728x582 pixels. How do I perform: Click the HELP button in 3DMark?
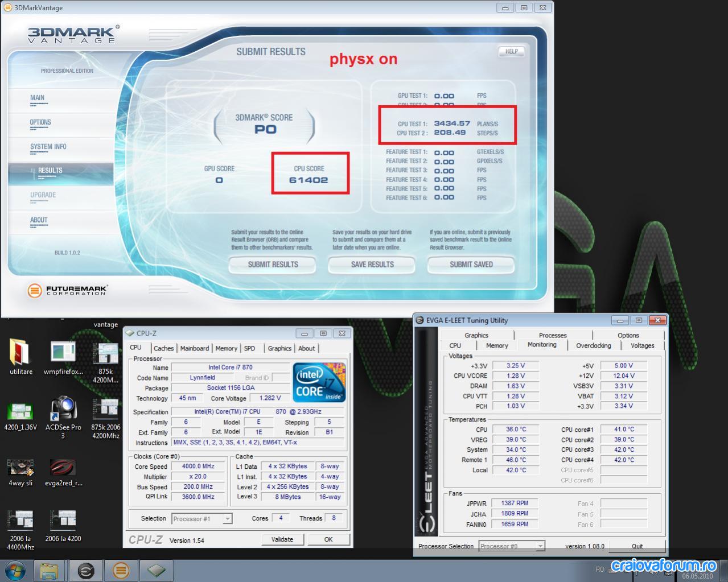click(x=511, y=51)
